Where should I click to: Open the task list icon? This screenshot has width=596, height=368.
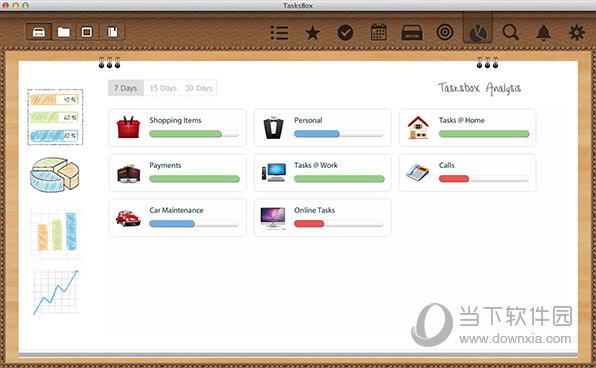coord(279,33)
